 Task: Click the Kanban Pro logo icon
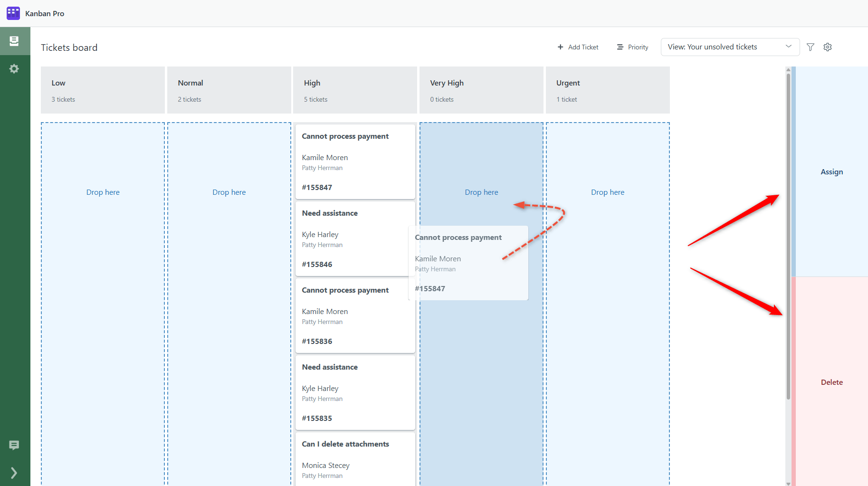(x=13, y=13)
